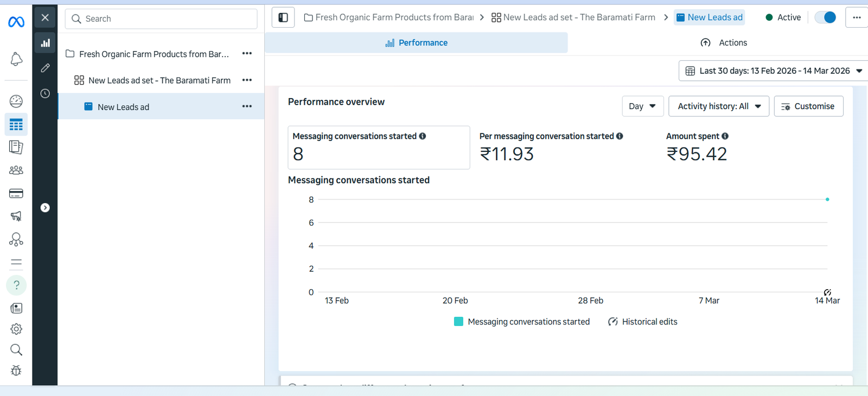The height and width of the screenshot is (396, 868).
Task: Toggle the New Leads ad active switch
Action: [826, 17]
